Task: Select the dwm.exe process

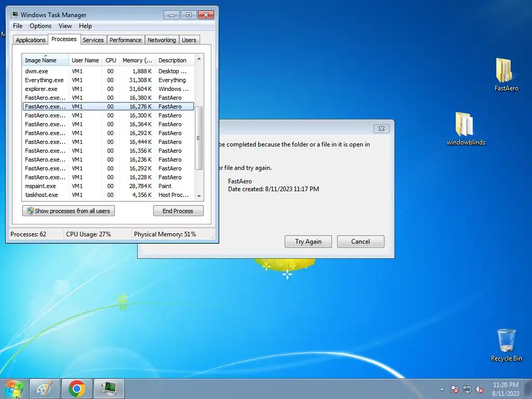Action: 108,71
